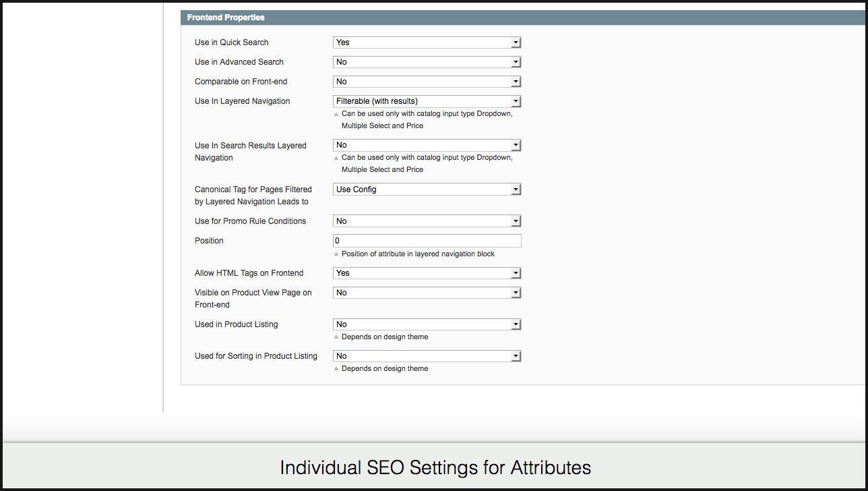Expand the Use in Advanced Search dropdown

pos(427,62)
